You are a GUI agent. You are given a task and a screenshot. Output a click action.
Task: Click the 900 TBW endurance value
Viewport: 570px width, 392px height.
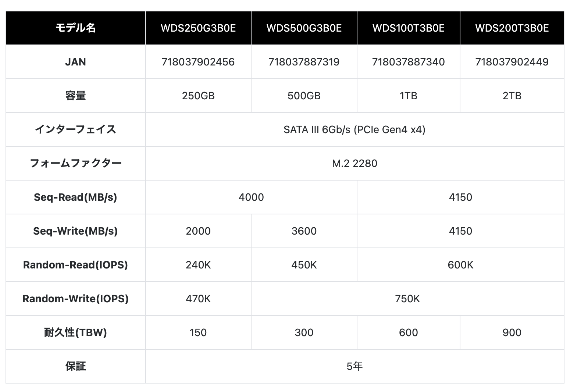[x=512, y=332]
